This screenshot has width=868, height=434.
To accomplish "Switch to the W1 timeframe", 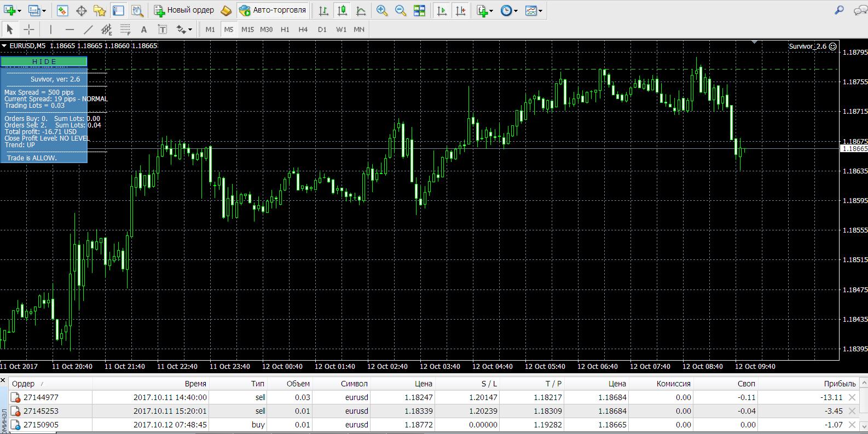I will point(341,30).
